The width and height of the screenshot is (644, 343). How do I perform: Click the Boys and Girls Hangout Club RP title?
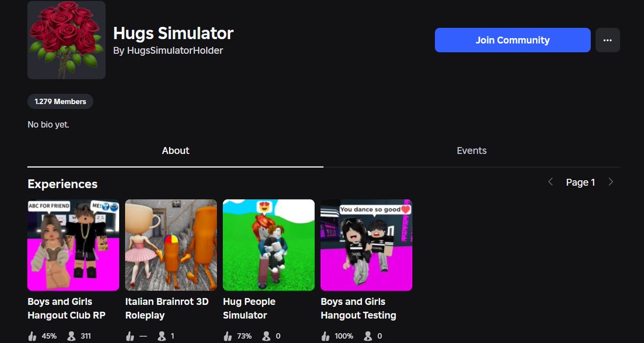click(x=67, y=309)
